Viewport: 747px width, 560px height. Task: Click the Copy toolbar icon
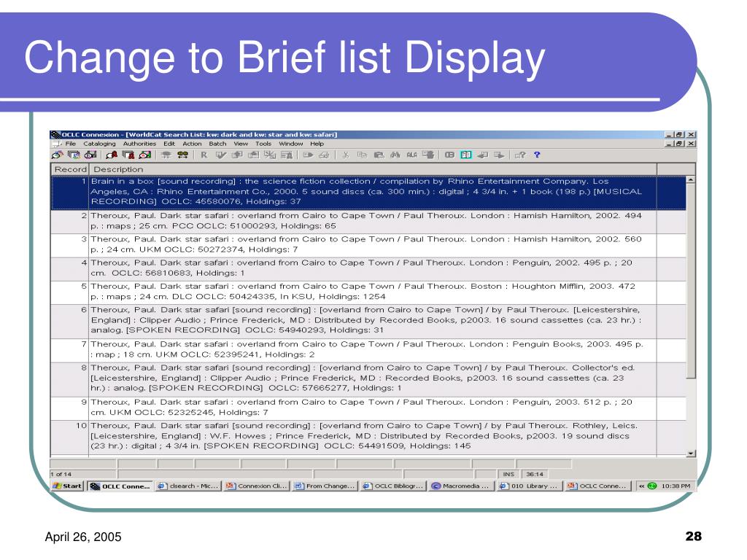[x=362, y=155]
